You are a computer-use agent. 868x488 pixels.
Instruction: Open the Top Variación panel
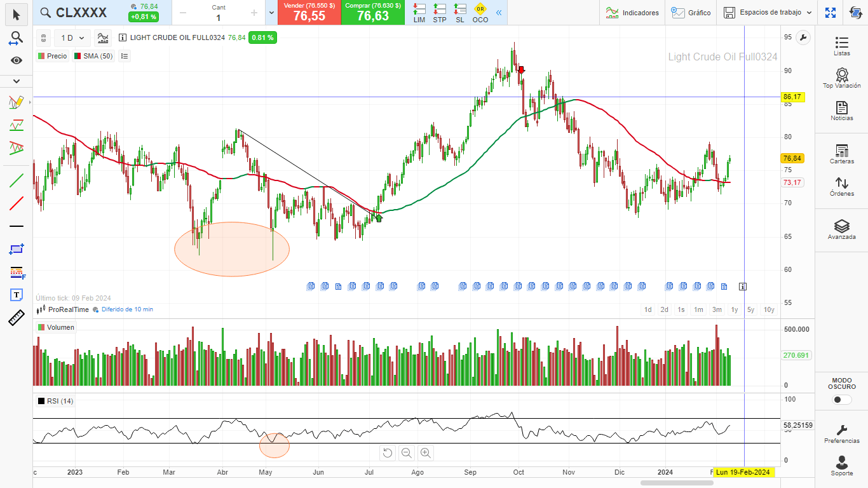click(842, 78)
